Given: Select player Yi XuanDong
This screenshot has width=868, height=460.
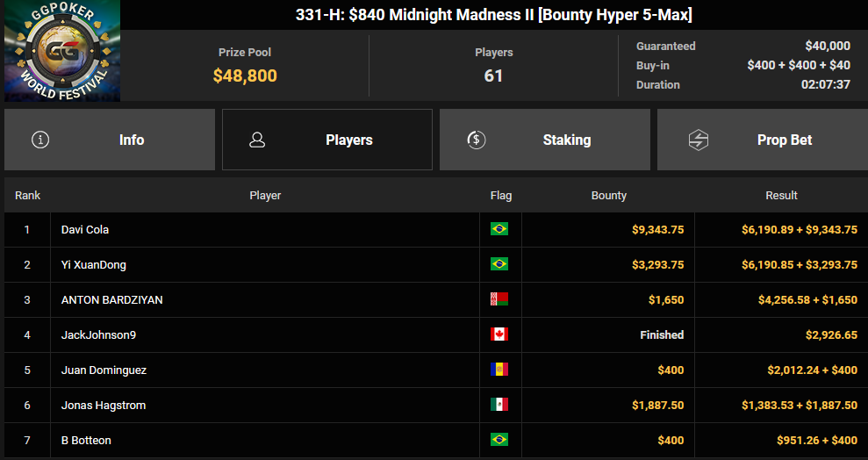Looking at the screenshot, I should (94, 264).
